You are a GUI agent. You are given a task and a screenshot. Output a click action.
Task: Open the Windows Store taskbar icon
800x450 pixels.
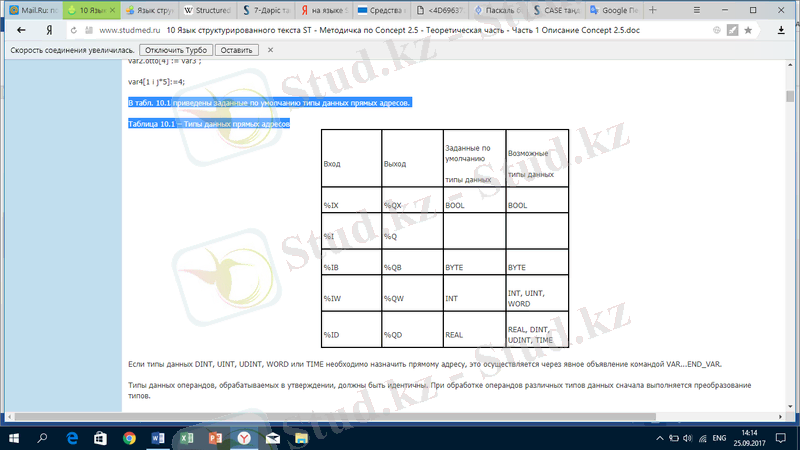[x=101, y=438]
